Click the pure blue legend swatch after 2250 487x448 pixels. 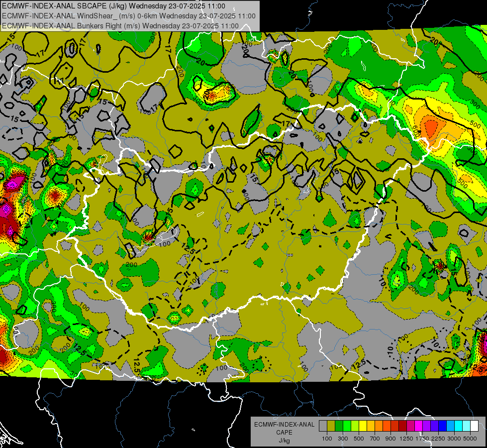(x=443, y=426)
